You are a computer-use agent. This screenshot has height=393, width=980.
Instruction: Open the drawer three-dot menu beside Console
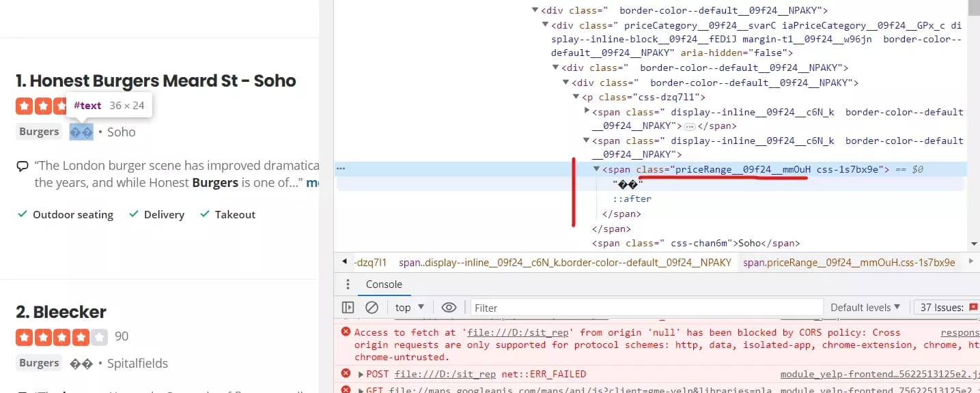pyautogui.click(x=348, y=285)
